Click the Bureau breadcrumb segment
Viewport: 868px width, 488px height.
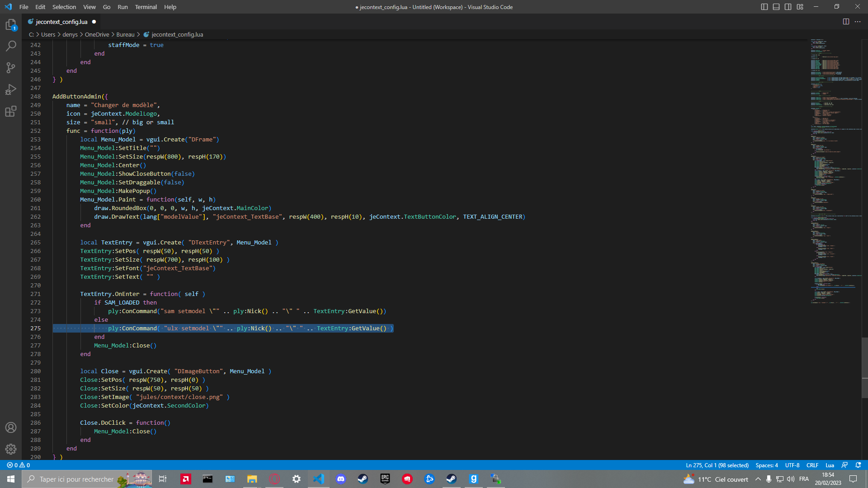click(x=125, y=34)
